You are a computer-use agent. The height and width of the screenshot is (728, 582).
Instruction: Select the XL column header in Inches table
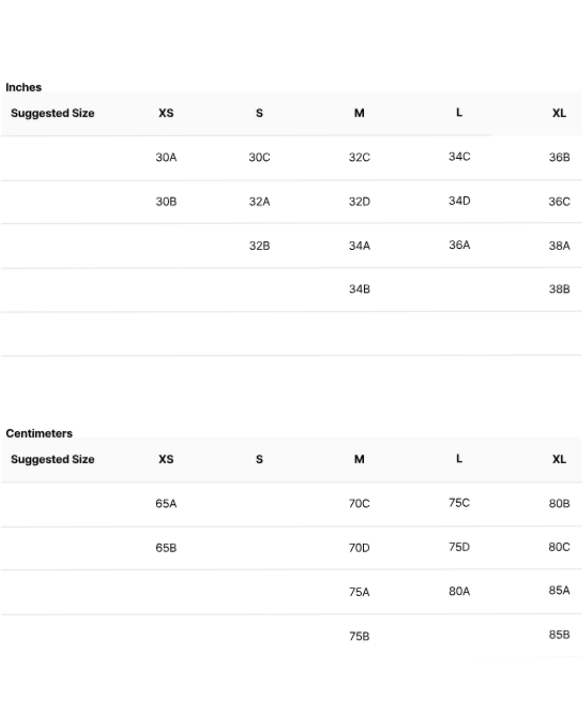(559, 113)
